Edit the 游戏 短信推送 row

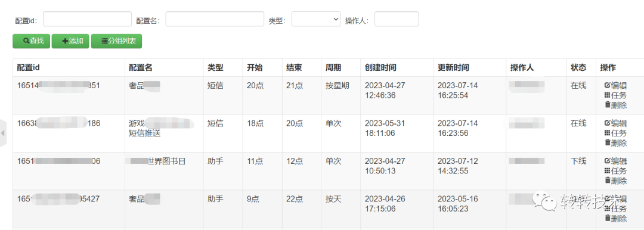[615, 123]
